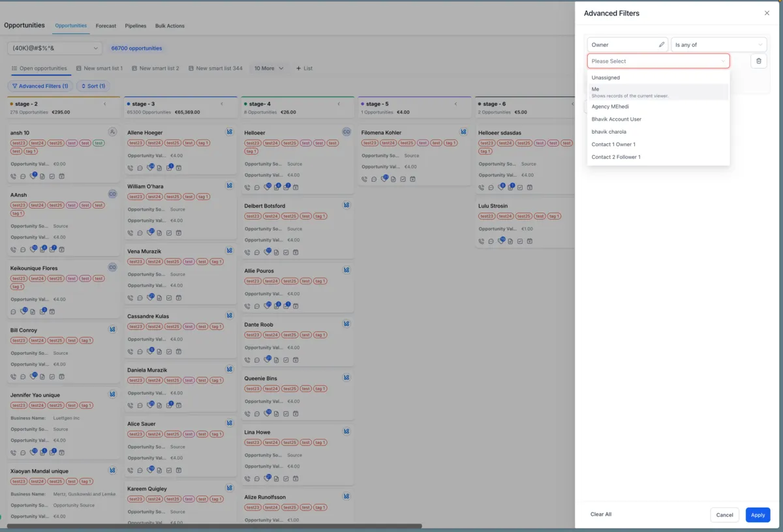783x532 pixels.
Task: Click the task checkmark icon on ansh 10 card
Action: tap(52, 177)
